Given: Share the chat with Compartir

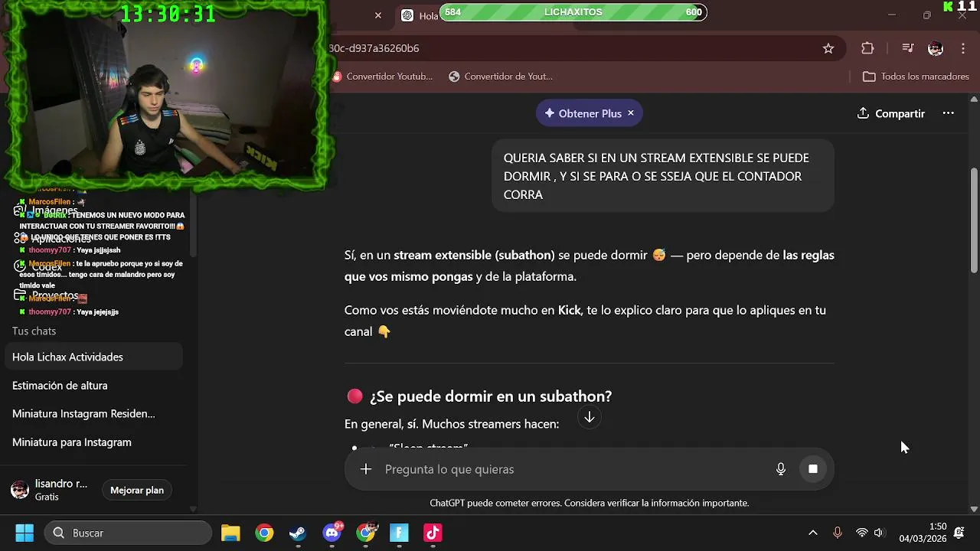Looking at the screenshot, I should [x=891, y=113].
